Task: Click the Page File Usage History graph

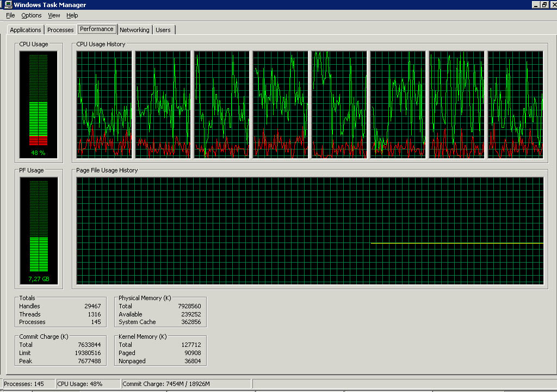Action: point(310,231)
